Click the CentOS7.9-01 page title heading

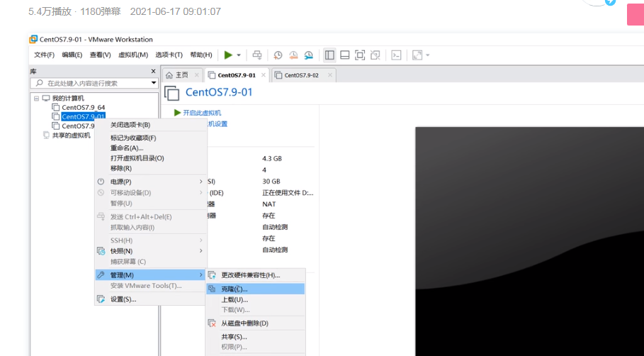tap(219, 92)
